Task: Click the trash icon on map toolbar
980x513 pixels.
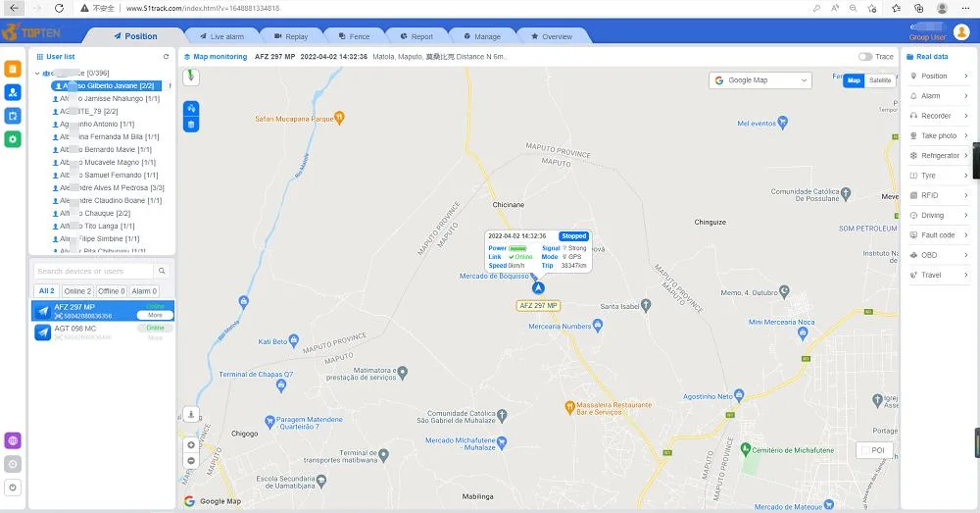Action: click(191, 125)
